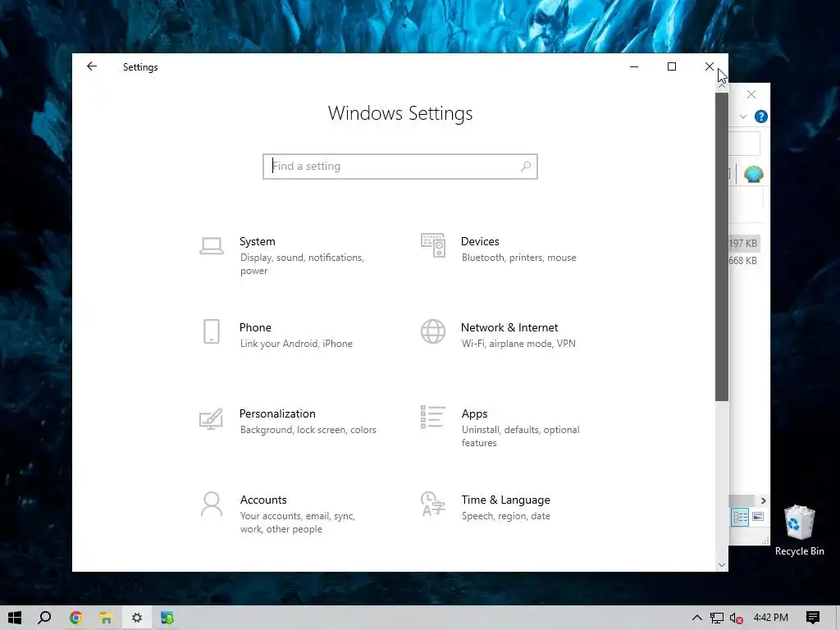Open Network & Internet globe icon
The image size is (840, 630).
point(433,331)
